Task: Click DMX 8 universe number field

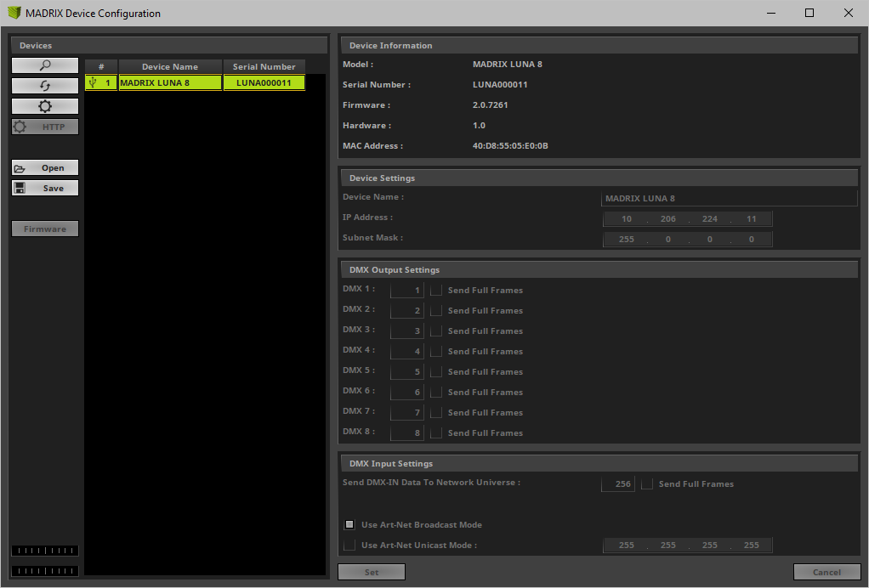Action: pos(406,433)
